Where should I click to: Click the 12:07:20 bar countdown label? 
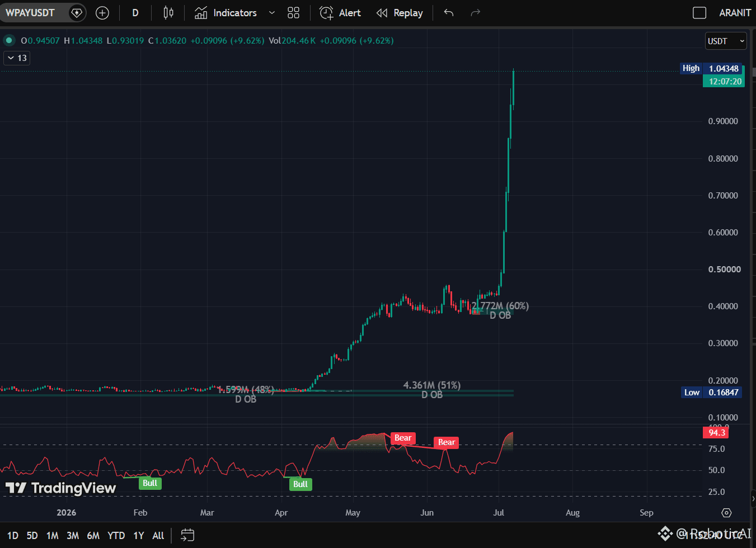(x=725, y=81)
